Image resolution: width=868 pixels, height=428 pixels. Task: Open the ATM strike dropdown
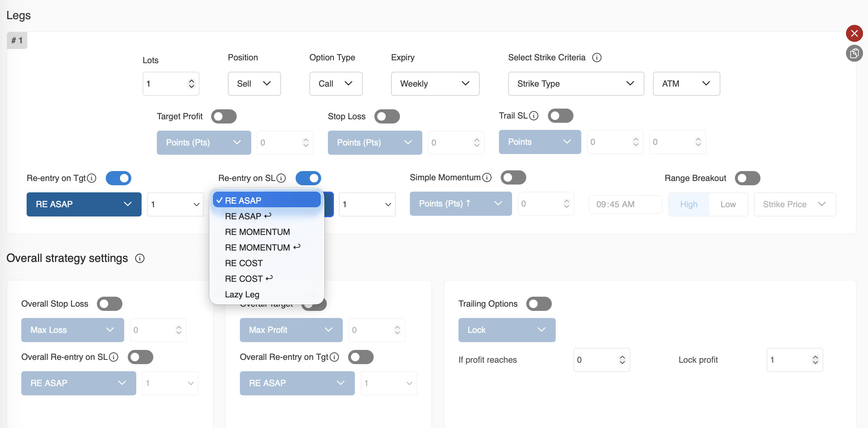coord(686,84)
